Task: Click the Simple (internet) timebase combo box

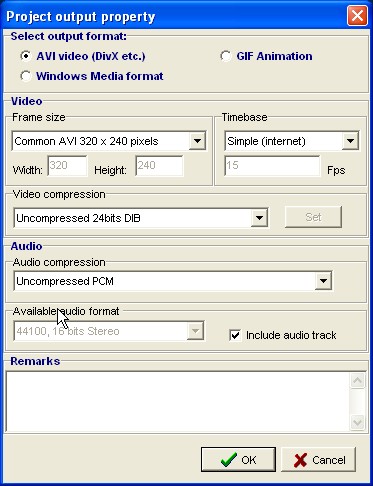Action: pos(292,141)
